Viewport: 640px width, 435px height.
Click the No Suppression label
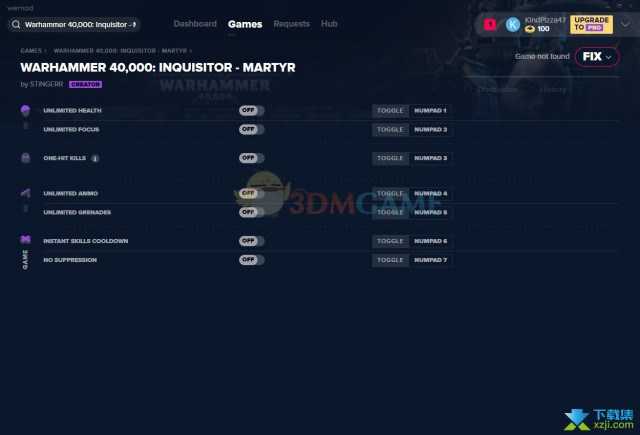[70, 260]
